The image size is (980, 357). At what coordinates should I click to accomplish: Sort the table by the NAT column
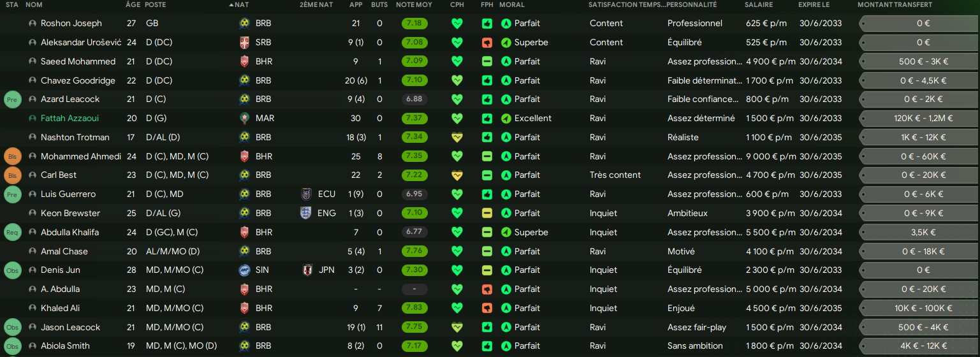pos(242,4)
